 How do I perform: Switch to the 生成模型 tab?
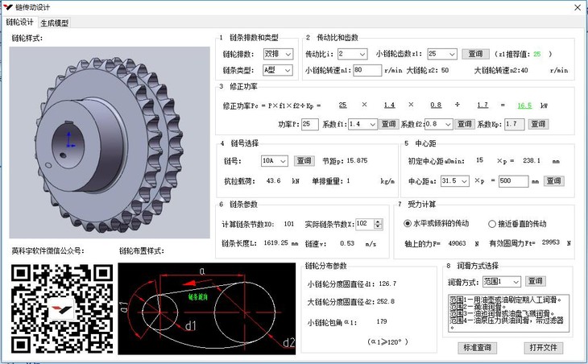coord(55,23)
